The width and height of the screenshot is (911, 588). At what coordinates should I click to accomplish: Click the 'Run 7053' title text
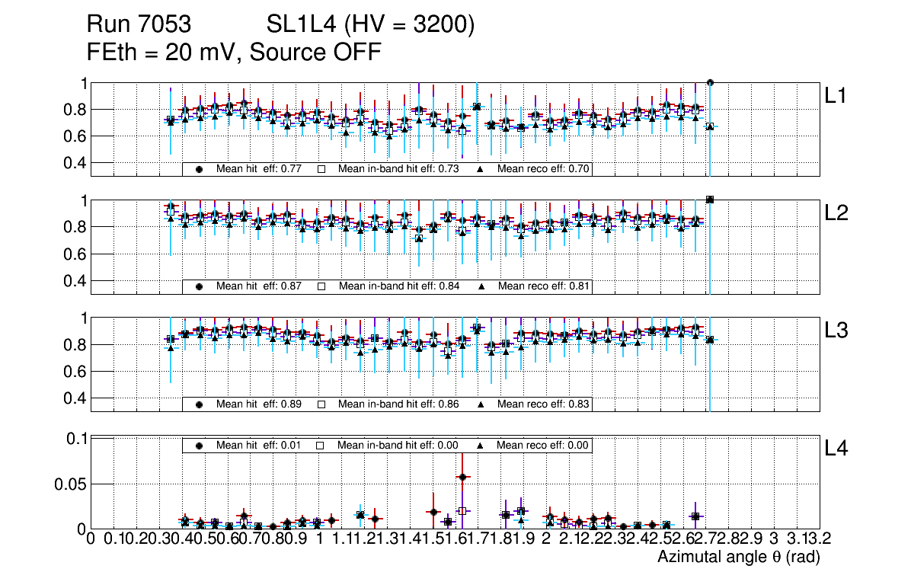(139, 25)
